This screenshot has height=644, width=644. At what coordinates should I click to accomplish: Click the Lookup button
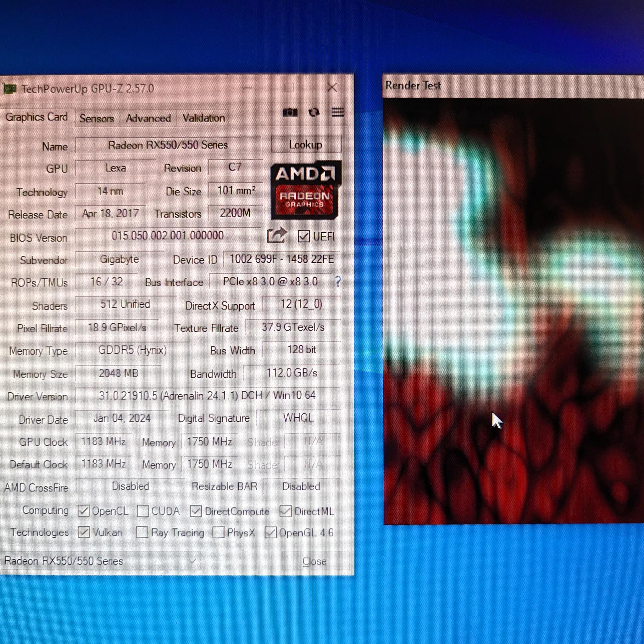click(x=306, y=145)
